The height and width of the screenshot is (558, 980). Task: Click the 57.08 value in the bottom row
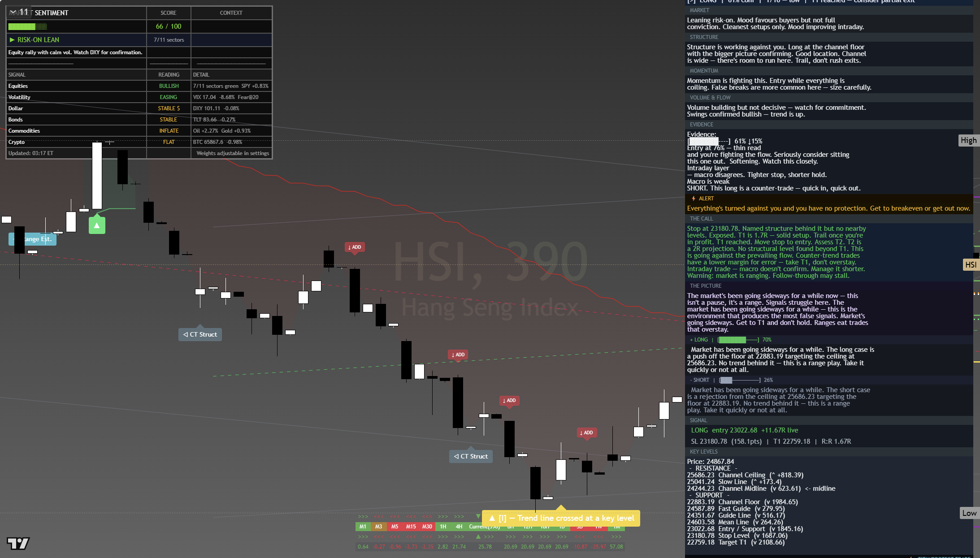[616, 547]
